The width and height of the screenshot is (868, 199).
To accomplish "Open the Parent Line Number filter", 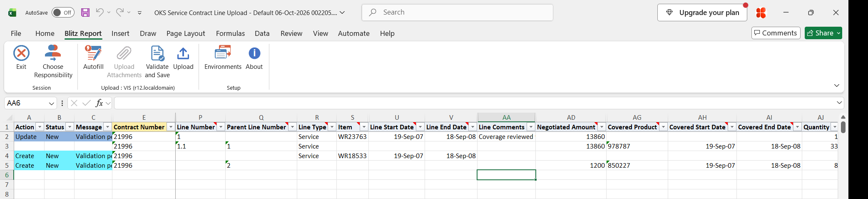I will click(293, 127).
